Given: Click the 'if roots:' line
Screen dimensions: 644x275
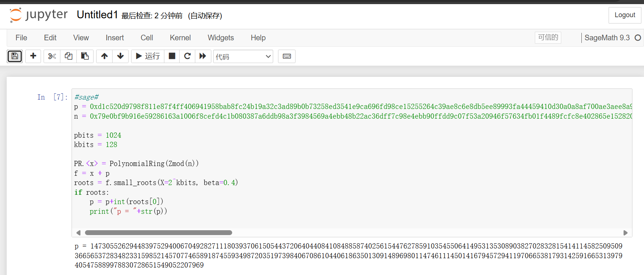Looking at the screenshot, I should tap(92, 192).
